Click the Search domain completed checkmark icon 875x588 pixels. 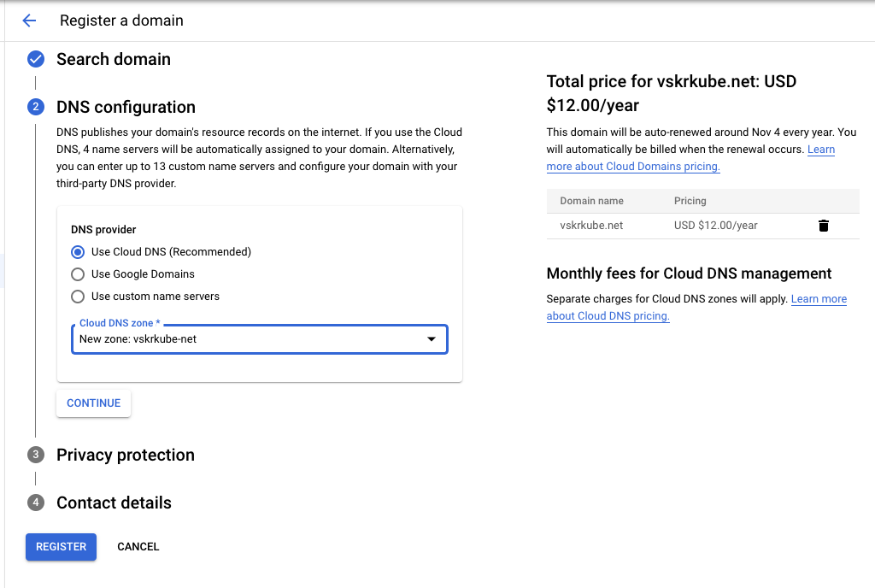36,59
